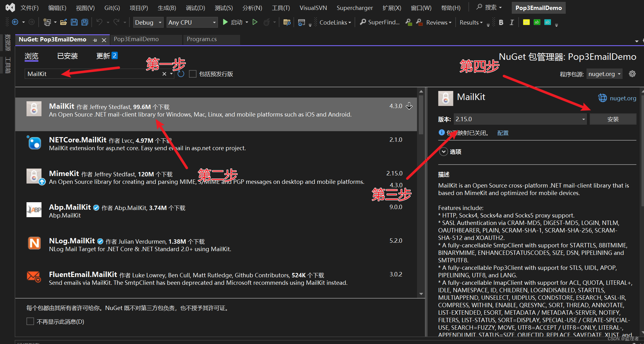Click the Open File folder icon

64,22
